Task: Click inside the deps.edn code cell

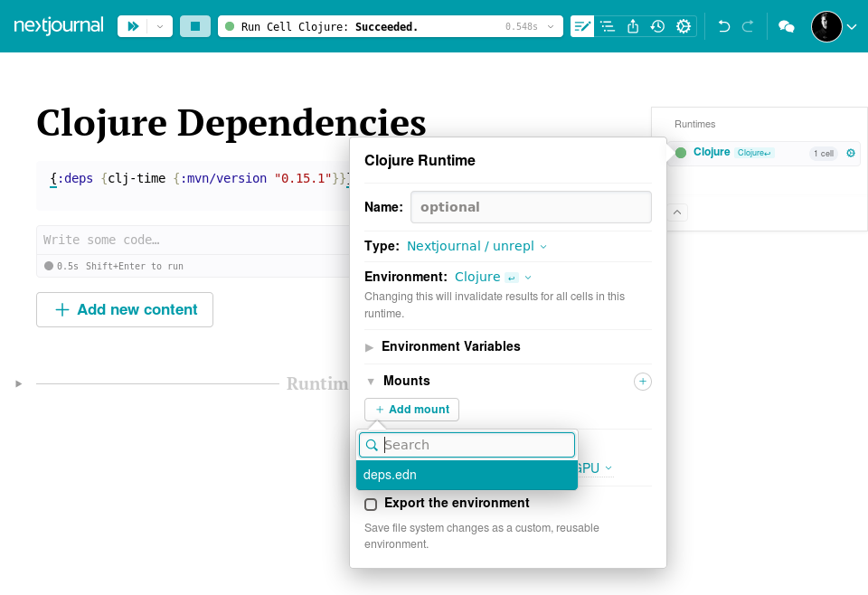Action: pos(193,184)
